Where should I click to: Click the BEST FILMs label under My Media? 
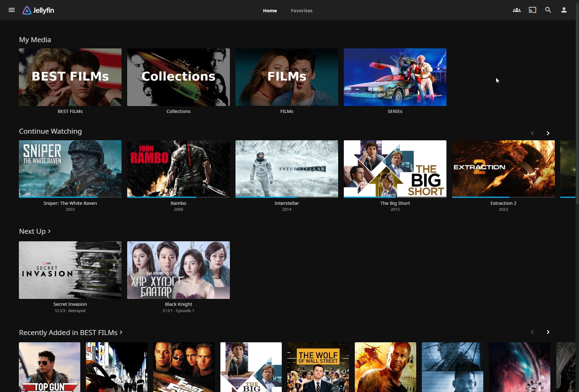(x=70, y=111)
